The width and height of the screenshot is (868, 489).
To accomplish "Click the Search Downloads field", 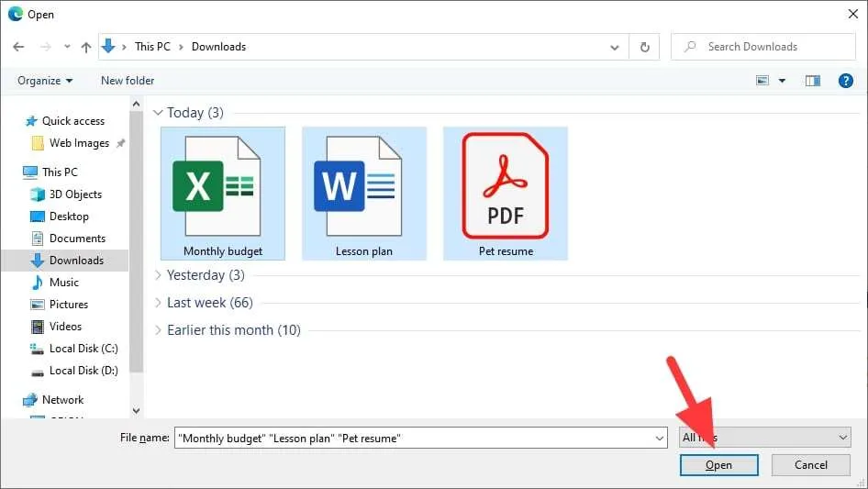I will [762, 47].
